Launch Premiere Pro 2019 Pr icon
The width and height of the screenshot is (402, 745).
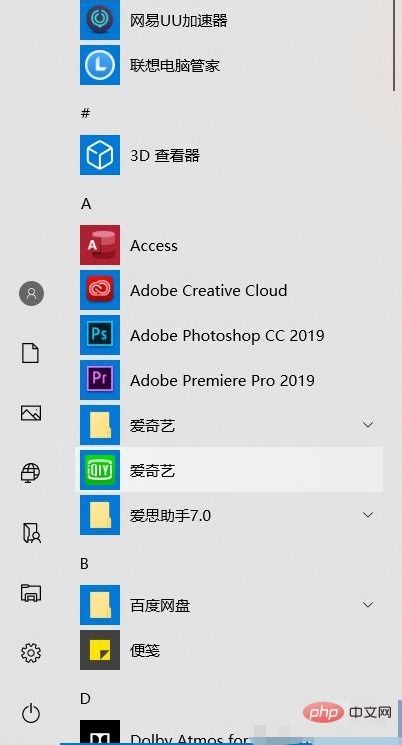(100, 380)
